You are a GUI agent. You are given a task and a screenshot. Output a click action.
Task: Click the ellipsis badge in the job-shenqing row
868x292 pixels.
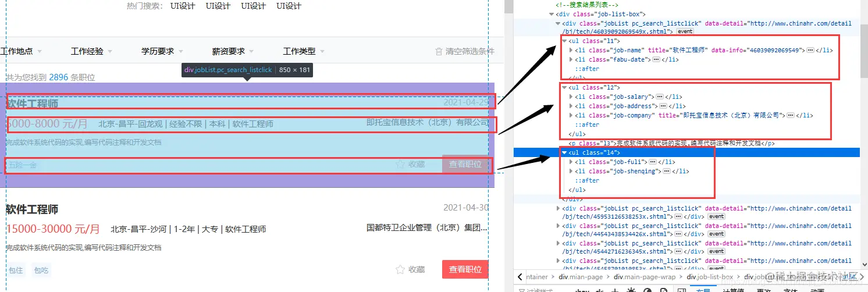coord(667,171)
